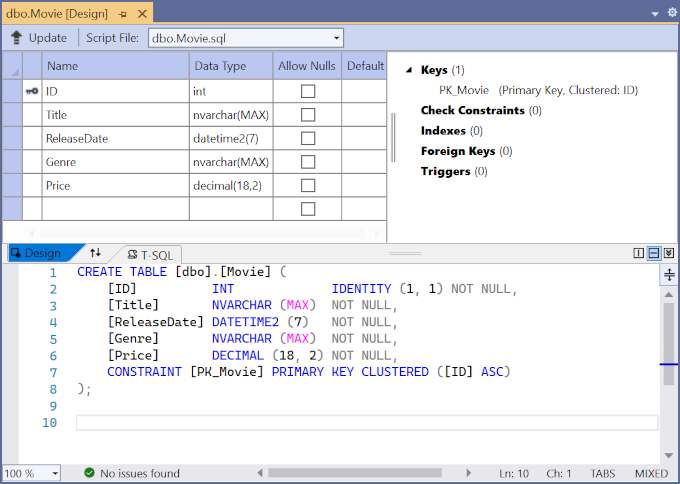Image resolution: width=680 pixels, height=484 pixels.
Task: Click the Update button in the toolbar
Action: pyautogui.click(x=38, y=38)
